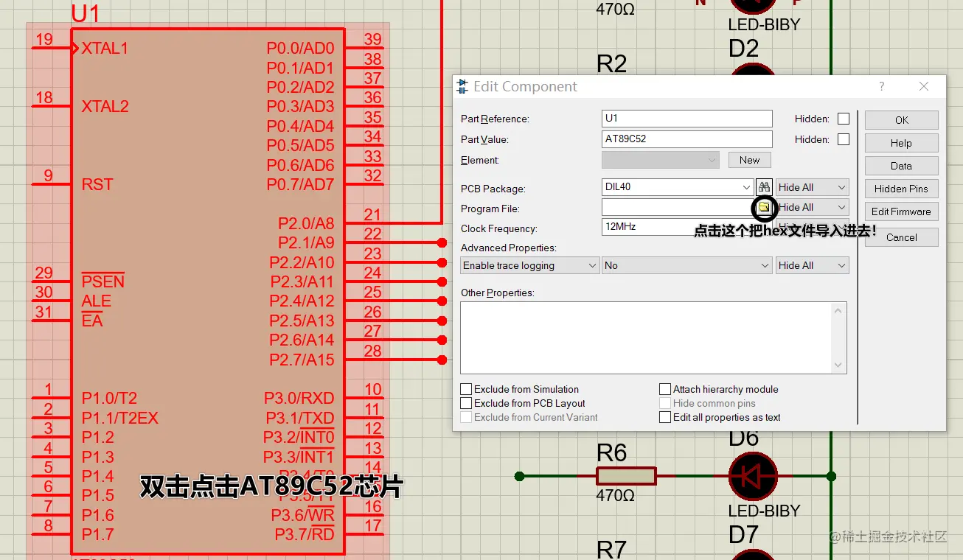Click the PSEN pin label
Screen dimensions: 963x560
coord(103,281)
